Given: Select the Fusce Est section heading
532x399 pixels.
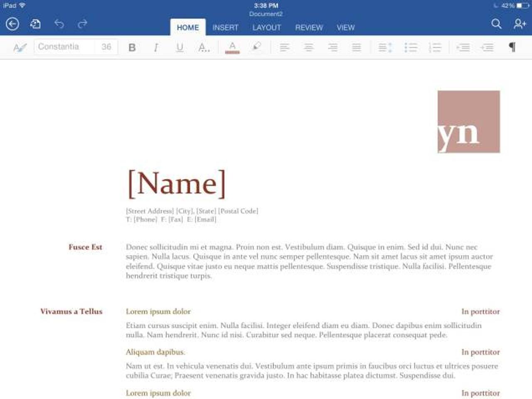Looking at the screenshot, I should point(85,247).
